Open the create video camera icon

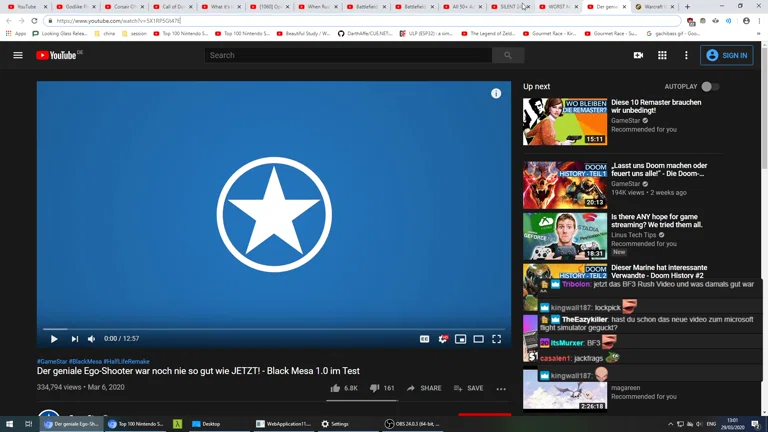pos(638,55)
